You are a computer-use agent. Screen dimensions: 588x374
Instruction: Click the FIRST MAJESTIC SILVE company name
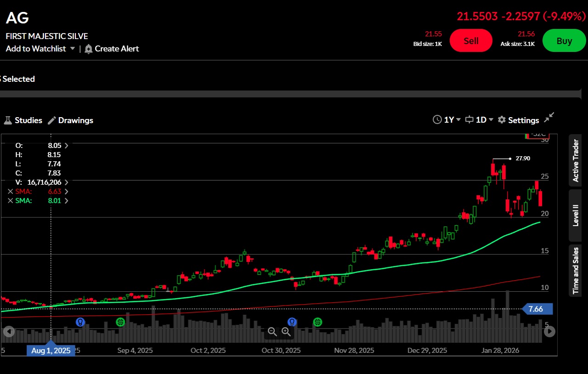47,36
